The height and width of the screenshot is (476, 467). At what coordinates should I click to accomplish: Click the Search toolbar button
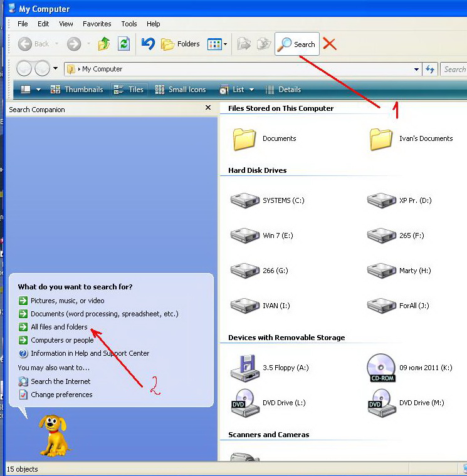(297, 44)
